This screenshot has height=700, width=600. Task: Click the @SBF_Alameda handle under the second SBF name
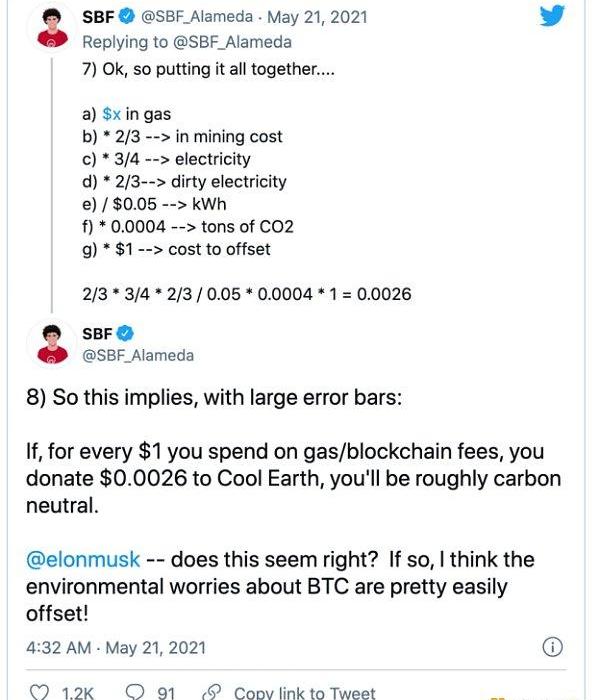[138, 355]
